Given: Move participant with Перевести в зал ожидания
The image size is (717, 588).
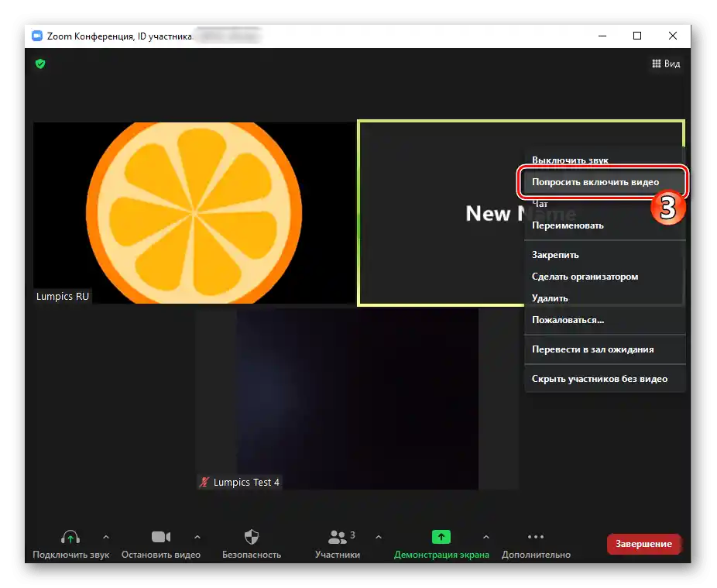Looking at the screenshot, I should [592, 349].
